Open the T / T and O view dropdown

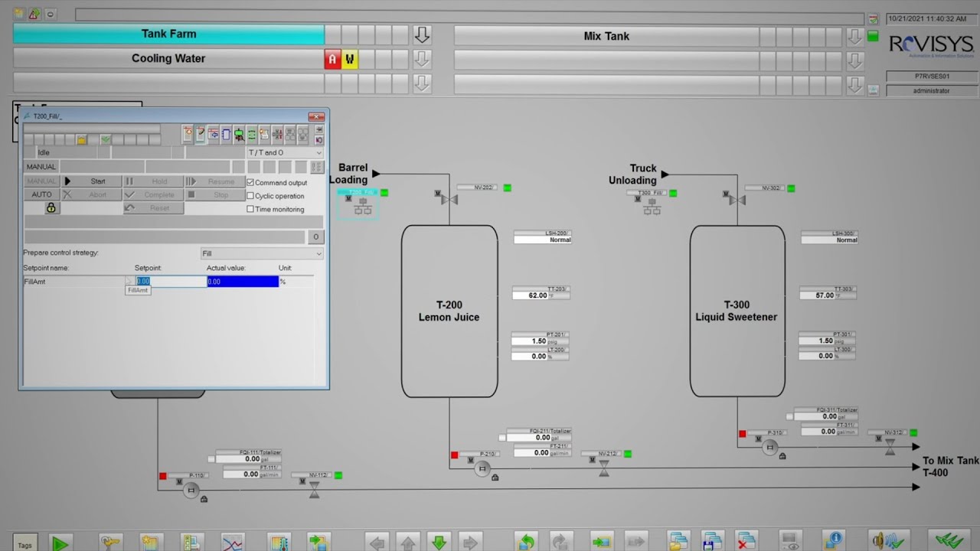tap(285, 152)
